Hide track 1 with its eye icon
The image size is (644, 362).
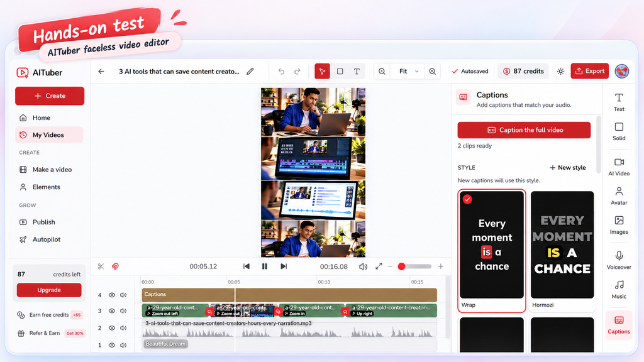[112, 345]
